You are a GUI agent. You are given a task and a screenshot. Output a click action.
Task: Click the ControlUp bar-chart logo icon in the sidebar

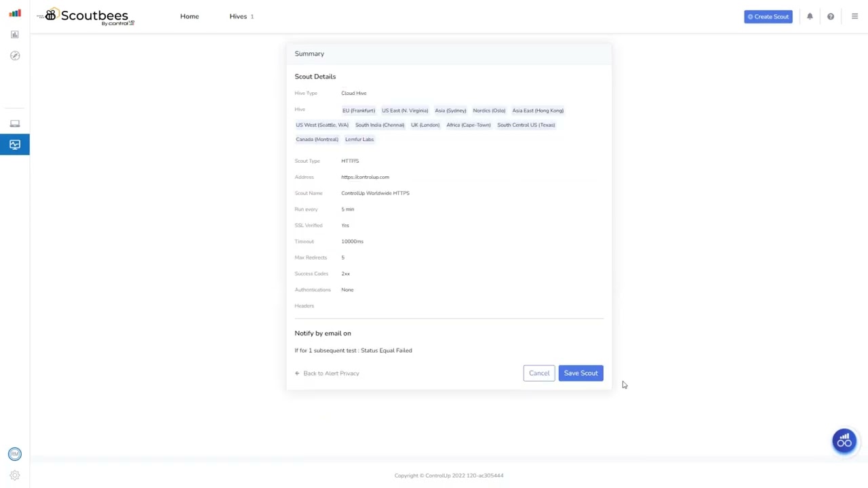(15, 13)
